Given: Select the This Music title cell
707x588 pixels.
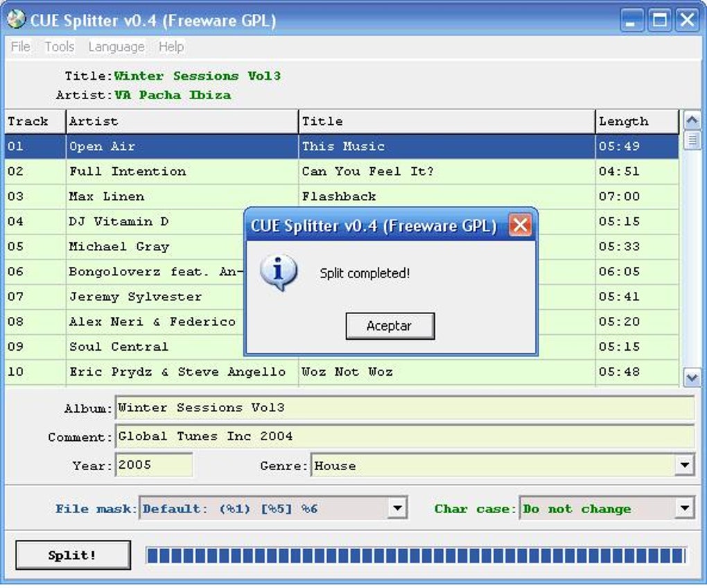Looking at the screenshot, I should coord(447,146).
